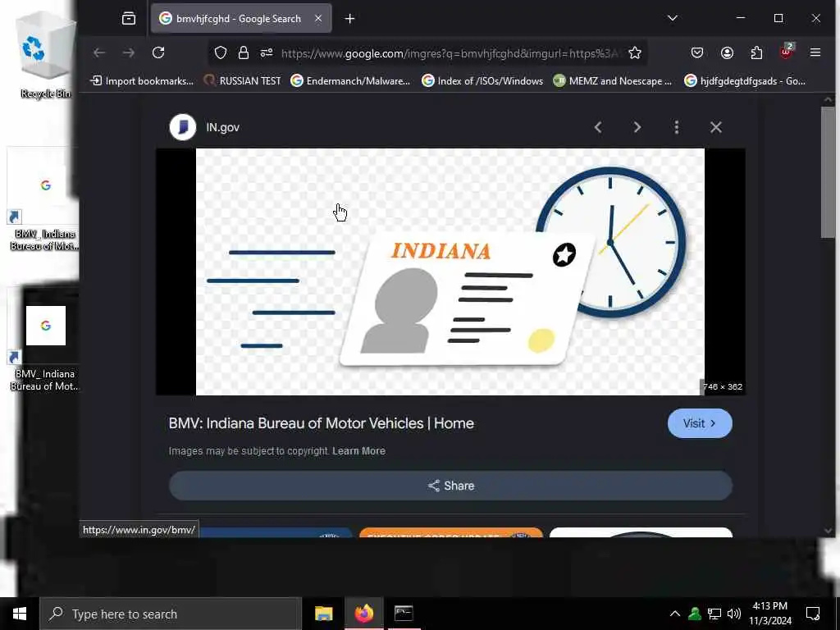840x630 pixels.
Task: Reload the current page
Action: [158, 52]
